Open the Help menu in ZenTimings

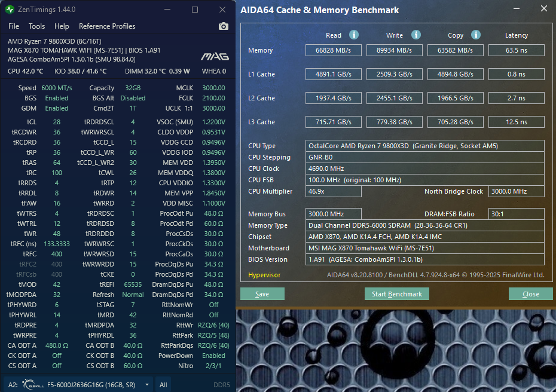pyautogui.click(x=62, y=26)
